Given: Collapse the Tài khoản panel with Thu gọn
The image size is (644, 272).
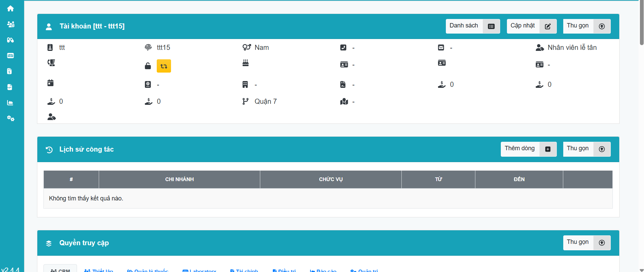Looking at the screenshot, I should tap(586, 26).
